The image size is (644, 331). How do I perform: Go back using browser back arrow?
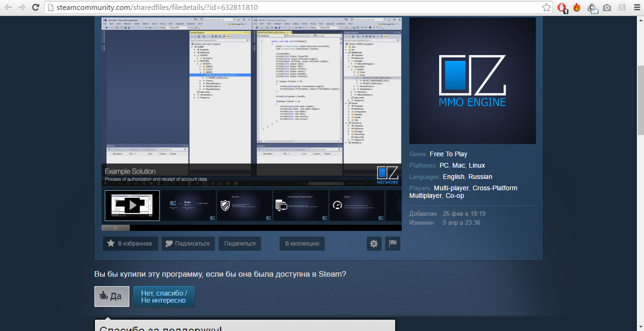pyautogui.click(x=8, y=8)
